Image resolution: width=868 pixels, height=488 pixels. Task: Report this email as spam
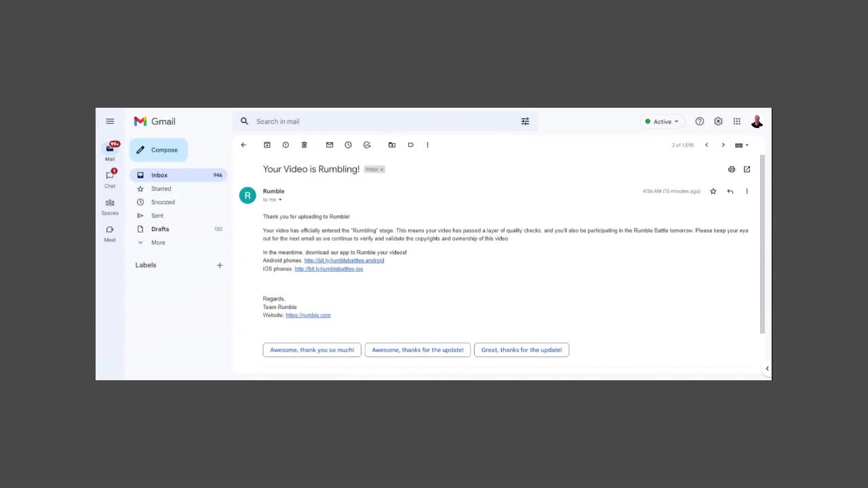pos(285,145)
